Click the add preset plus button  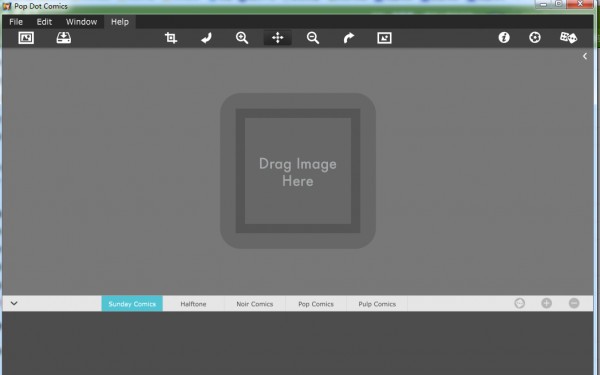click(546, 303)
